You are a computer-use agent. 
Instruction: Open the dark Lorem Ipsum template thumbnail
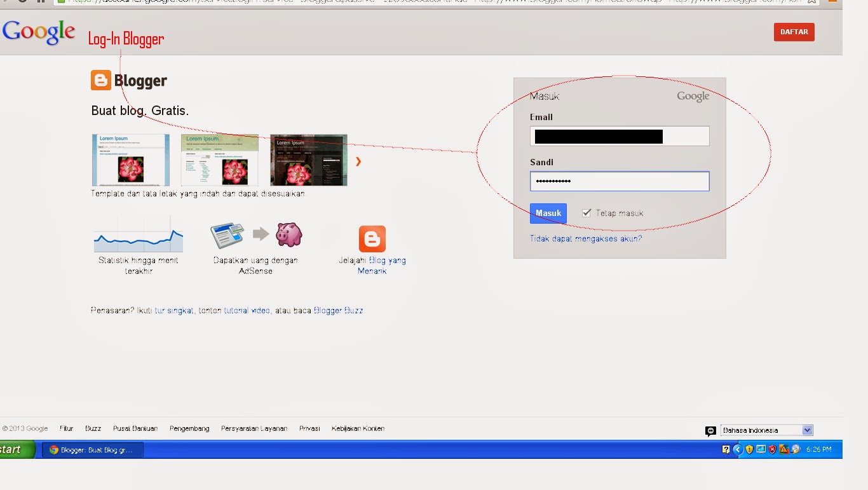point(309,160)
